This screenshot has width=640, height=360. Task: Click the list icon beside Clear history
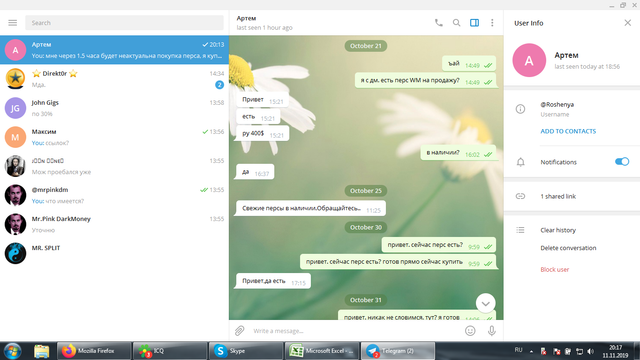pos(520,230)
